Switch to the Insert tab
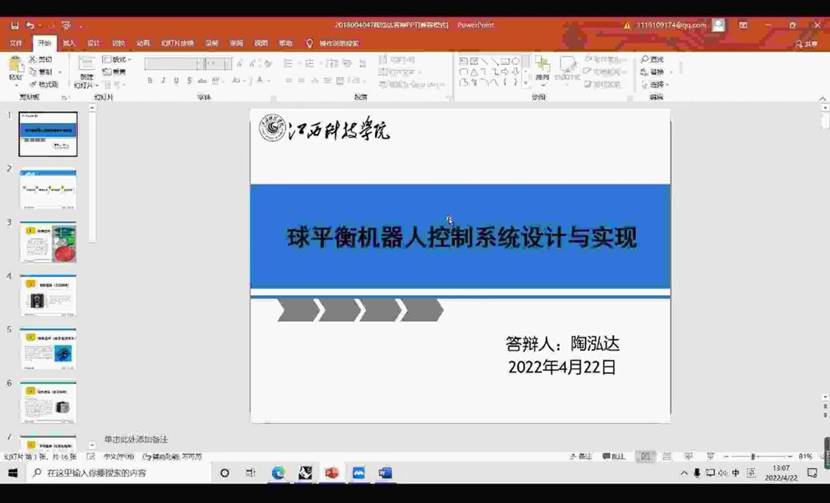830x503 pixels. click(69, 43)
